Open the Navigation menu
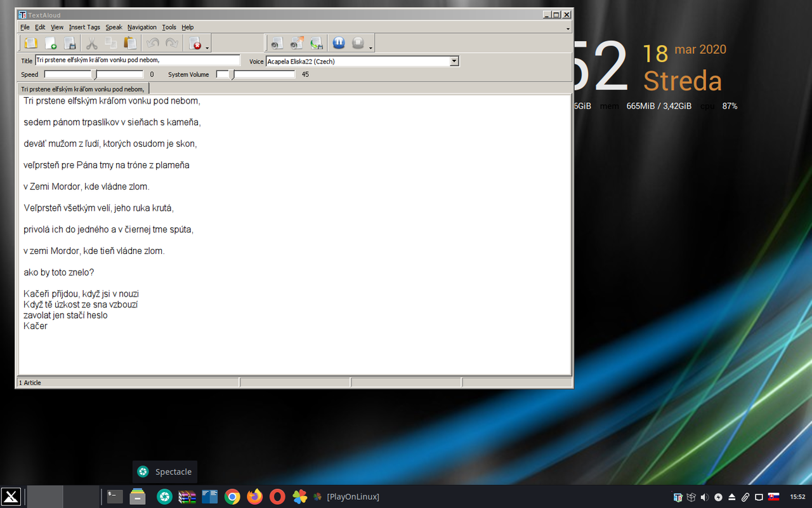Screen dimensions: 812x508 (x=142, y=27)
